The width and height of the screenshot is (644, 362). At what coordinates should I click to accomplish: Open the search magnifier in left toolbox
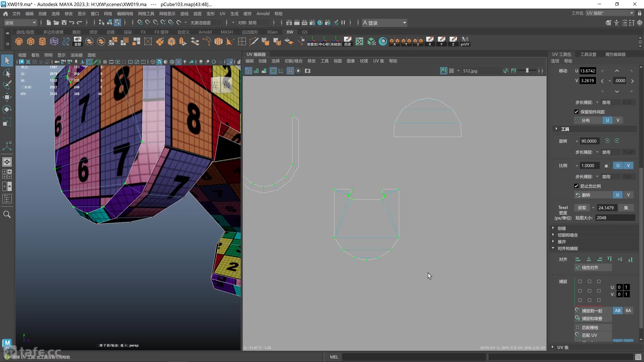coord(7,215)
